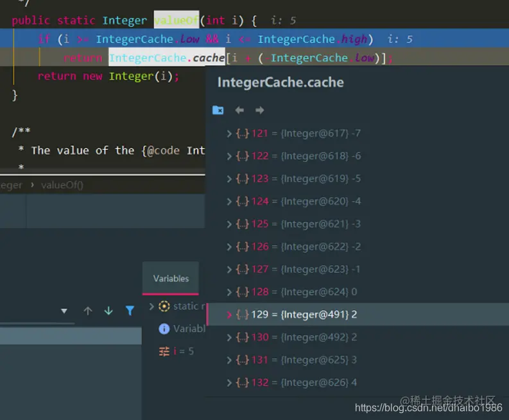This screenshot has height=420, width=509.
Task: Go to next frame with down arrow
Action: [x=108, y=311]
